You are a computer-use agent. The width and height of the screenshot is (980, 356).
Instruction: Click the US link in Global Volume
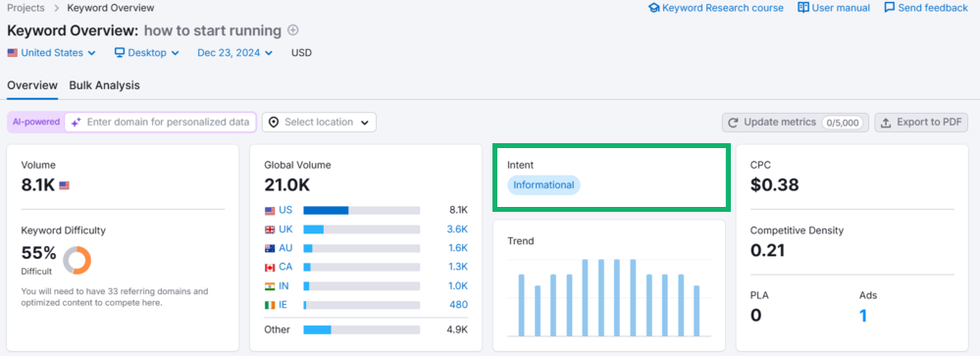285,211
